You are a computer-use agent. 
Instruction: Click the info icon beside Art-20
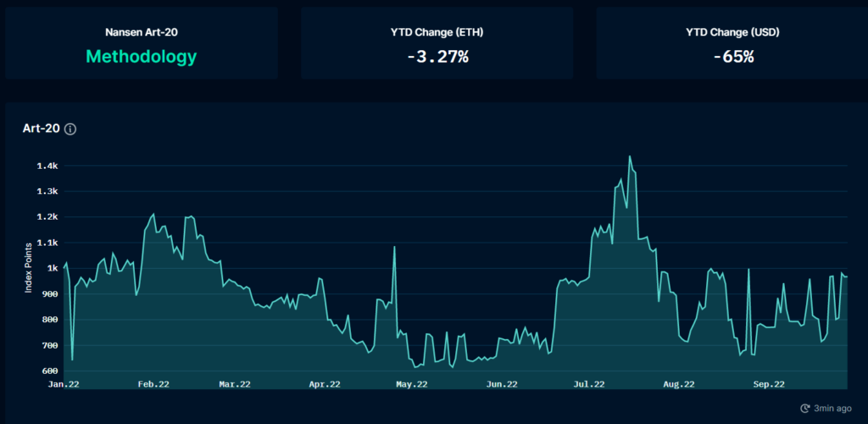coord(70,129)
